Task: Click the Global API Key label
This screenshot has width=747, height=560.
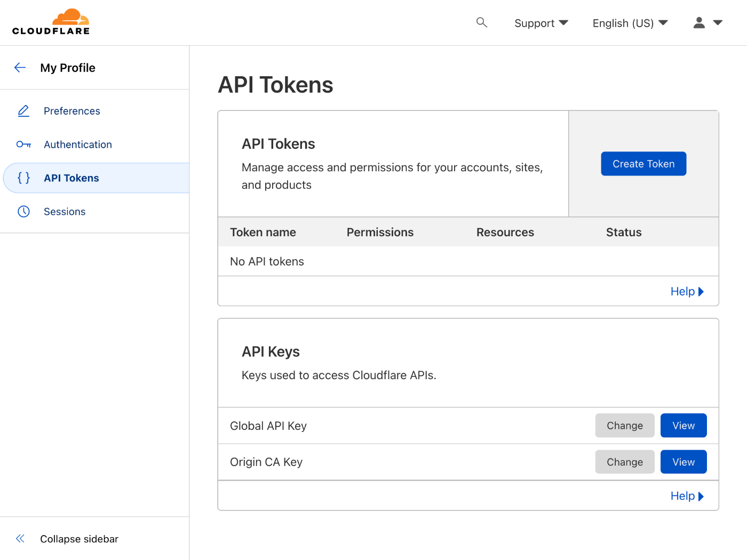Action: pos(268,426)
